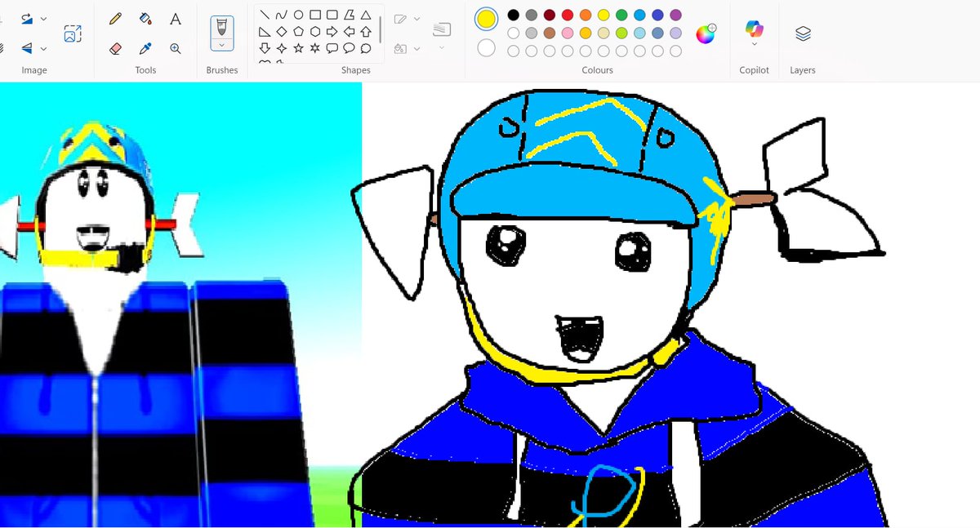This screenshot has height=528, width=980.
Task: Choose the Pentagon shape
Action: [299, 32]
